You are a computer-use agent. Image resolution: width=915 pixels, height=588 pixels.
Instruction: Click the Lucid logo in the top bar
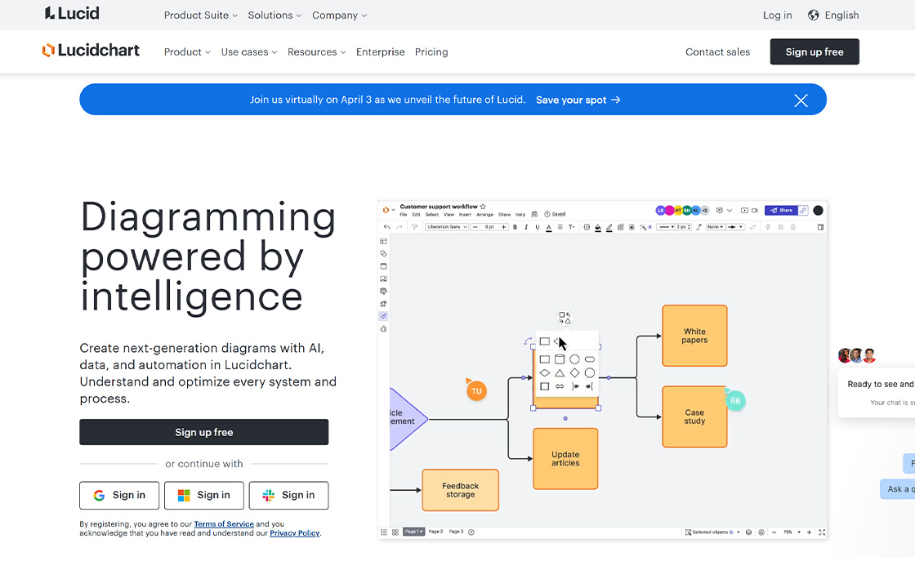(x=72, y=13)
